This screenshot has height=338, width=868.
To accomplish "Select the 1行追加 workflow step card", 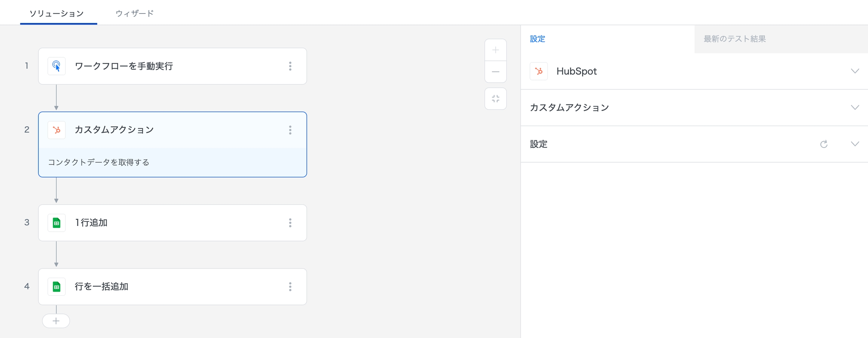I will click(172, 223).
